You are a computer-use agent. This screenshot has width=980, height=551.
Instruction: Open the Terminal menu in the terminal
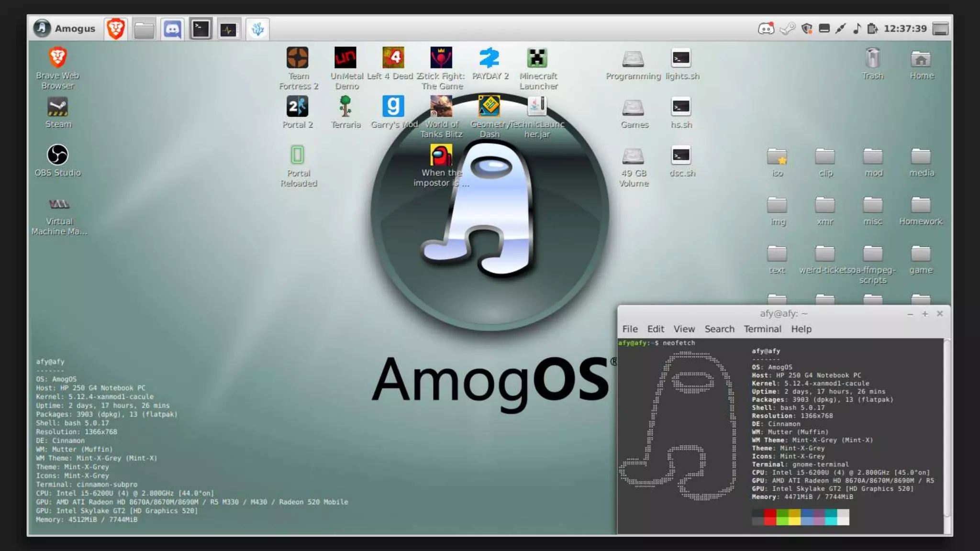click(x=762, y=329)
